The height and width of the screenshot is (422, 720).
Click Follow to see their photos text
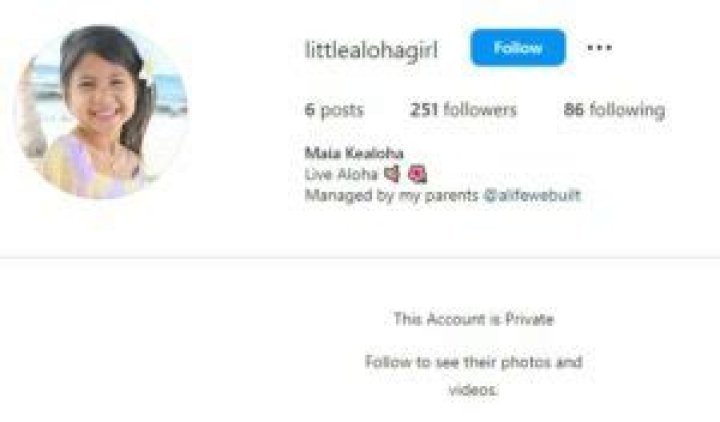pos(473,362)
